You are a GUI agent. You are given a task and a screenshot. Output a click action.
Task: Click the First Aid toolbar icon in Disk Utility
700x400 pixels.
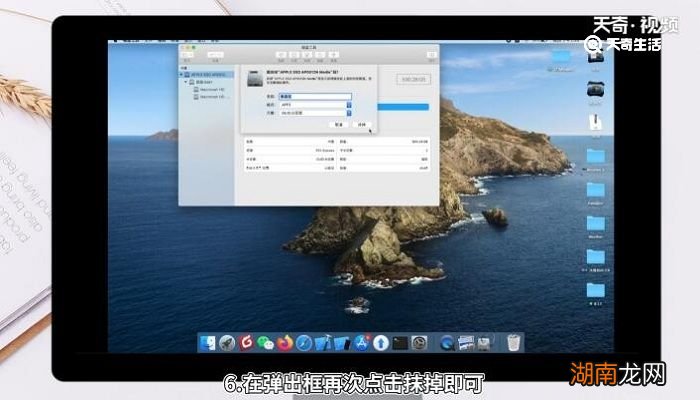pyautogui.click(x=281, y=54)
